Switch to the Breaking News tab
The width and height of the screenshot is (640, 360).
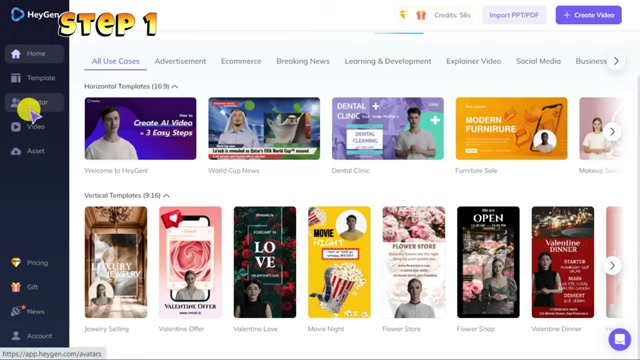point(303,61)
